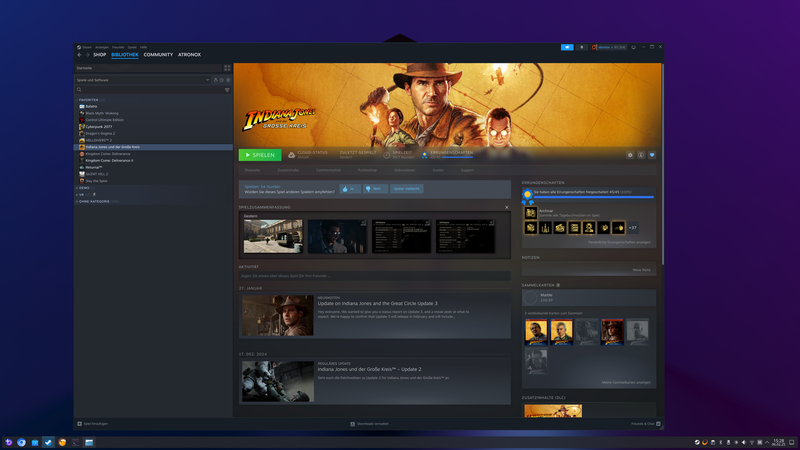Toggle grid collections view next to Startseite
Screen dimensions: 800x450
(x=227, y=68)
